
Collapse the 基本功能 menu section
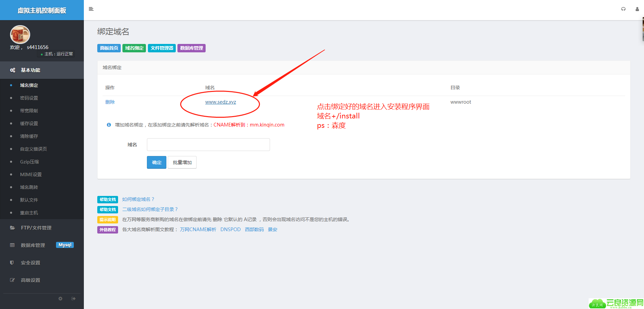pos(42,70)
